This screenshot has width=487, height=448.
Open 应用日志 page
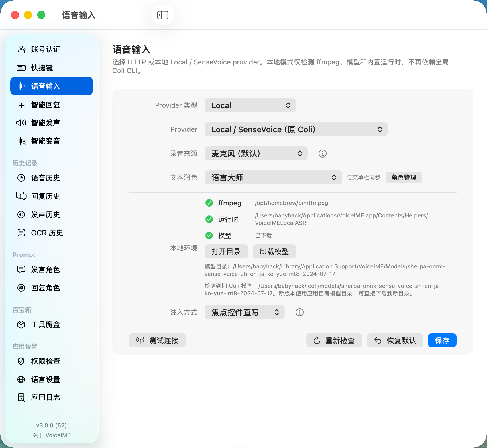[x=52, y=398]
